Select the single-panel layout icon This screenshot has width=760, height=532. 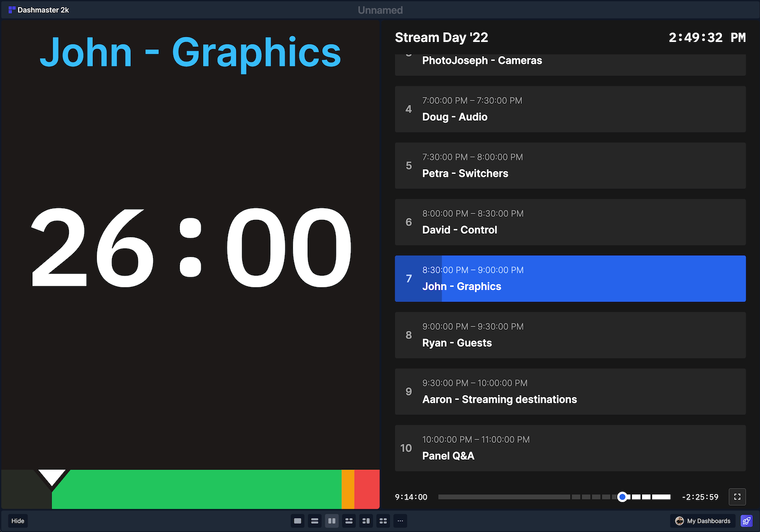coord(297,521)
